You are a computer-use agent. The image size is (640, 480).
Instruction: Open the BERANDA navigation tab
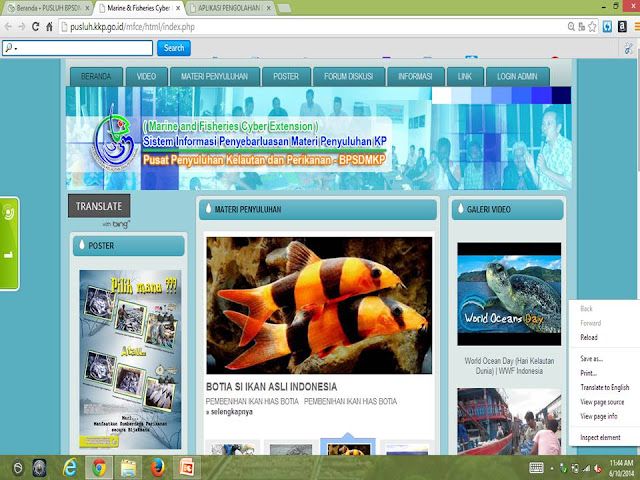pyautogui.click(x=96, y=76)
